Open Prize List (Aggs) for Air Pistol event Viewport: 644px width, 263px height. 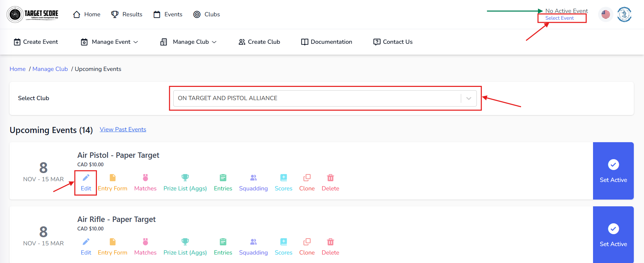click(185, 183)
